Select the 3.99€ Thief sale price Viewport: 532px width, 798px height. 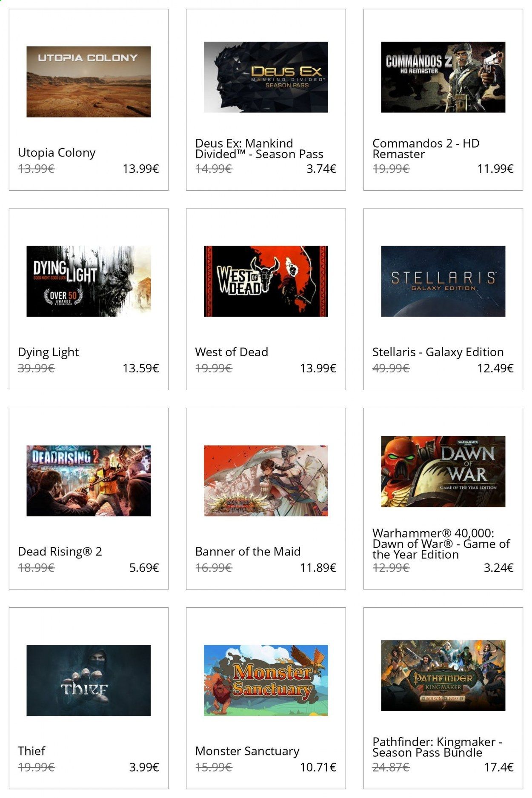click(x=144, y=767)
